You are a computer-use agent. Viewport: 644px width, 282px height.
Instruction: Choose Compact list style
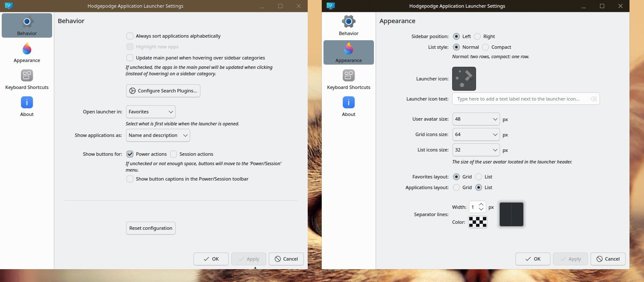[485, 47]
